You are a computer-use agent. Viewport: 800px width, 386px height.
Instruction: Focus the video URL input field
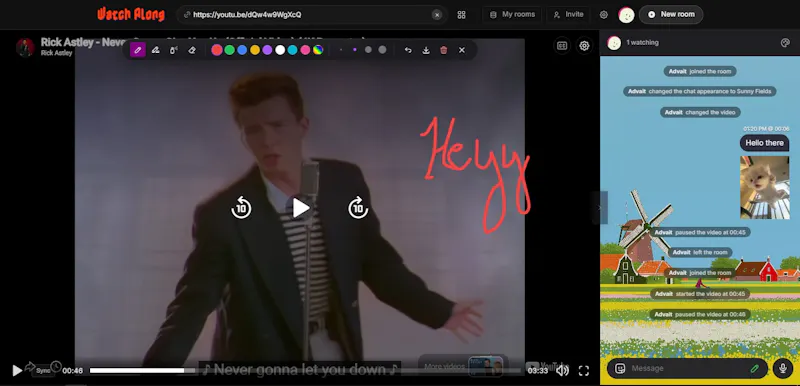pos(311,15)
